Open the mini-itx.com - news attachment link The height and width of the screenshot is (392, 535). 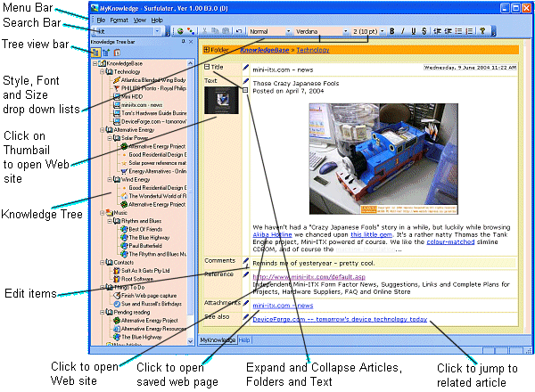click(283, 306)
